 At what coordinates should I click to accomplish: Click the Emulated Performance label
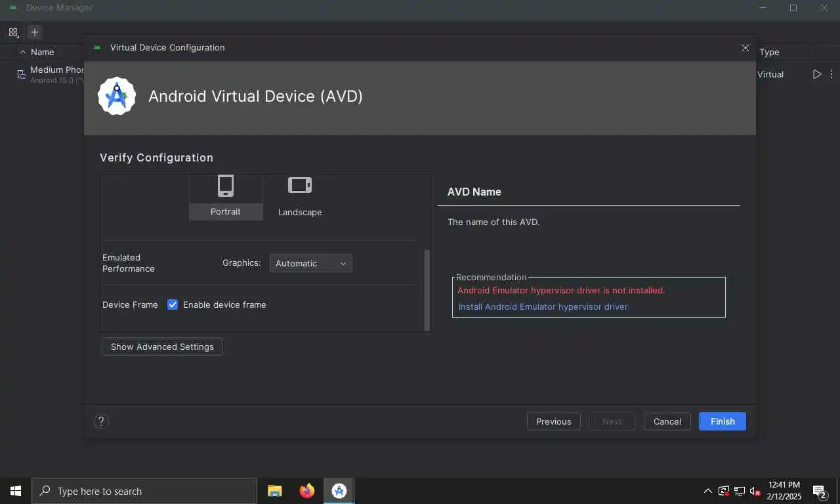coord(129,263)
